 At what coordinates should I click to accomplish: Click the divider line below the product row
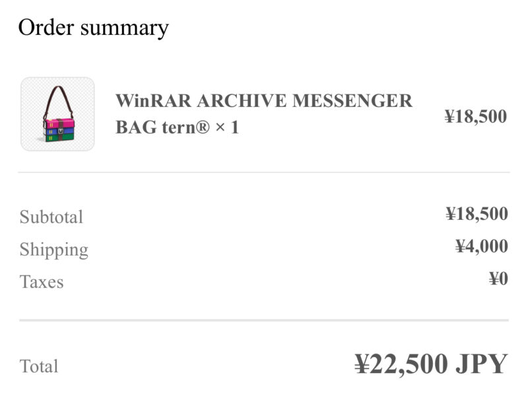pyautogui.click(x=264, y=172)
